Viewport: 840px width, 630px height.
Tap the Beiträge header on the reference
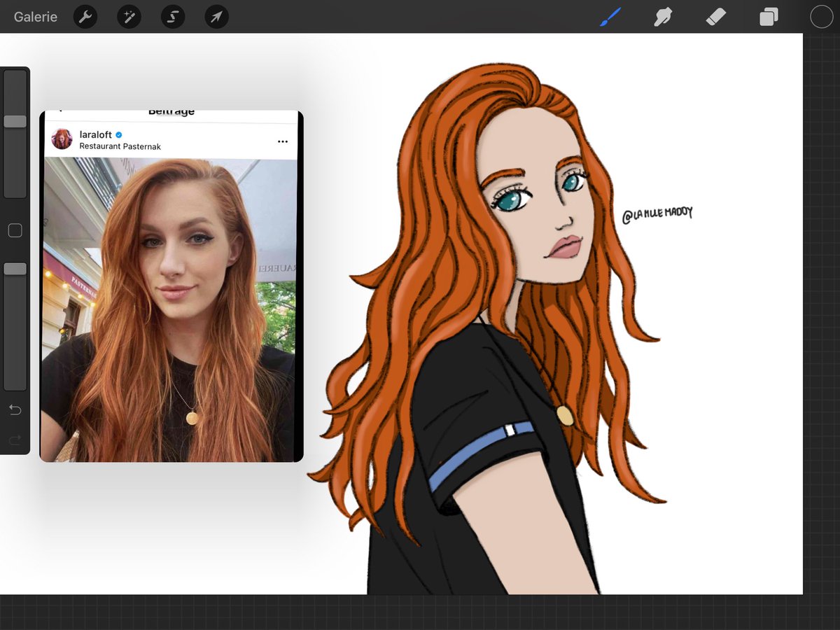pyautogui.click(x=170, y=110)
